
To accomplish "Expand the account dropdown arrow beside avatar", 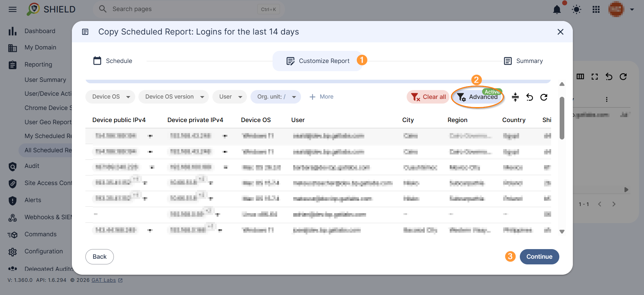I will (x=632, y=10).
